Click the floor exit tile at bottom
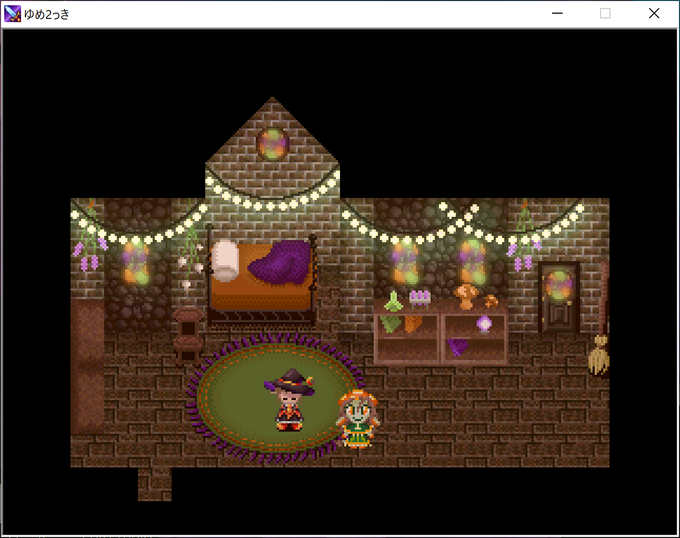The image size is (680, 538). [x=155, y=484]
